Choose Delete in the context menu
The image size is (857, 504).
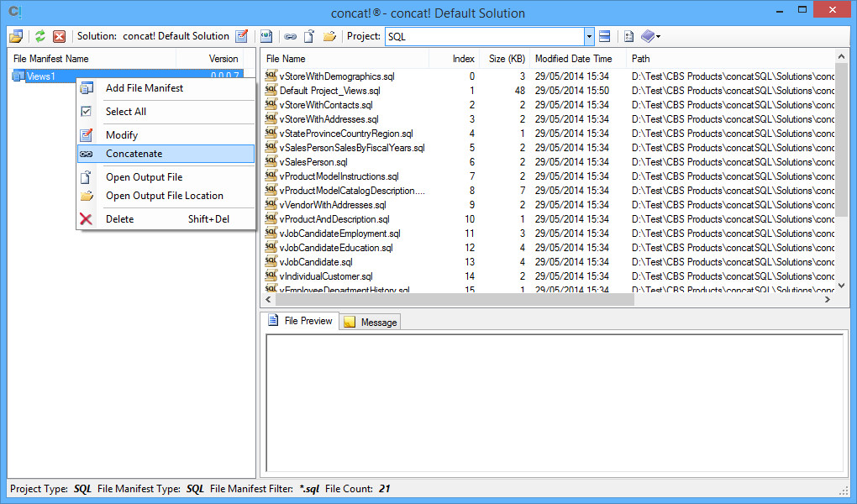click(166, 219)
